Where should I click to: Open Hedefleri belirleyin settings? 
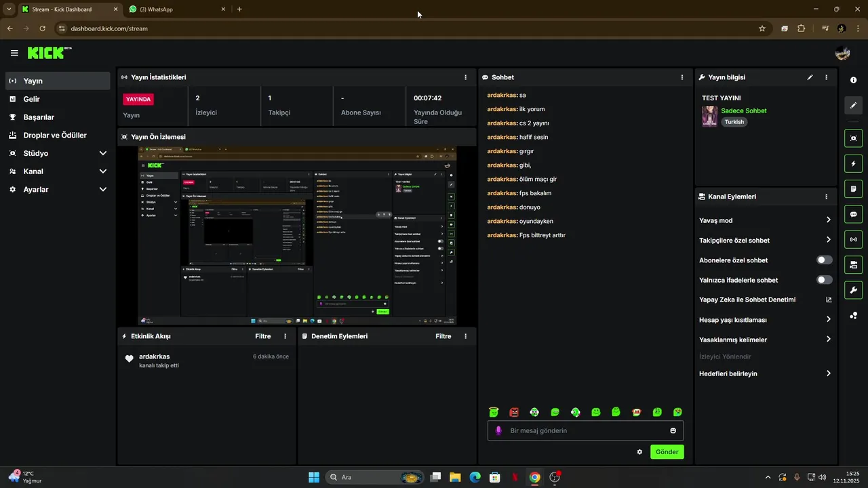click(765, 373)
